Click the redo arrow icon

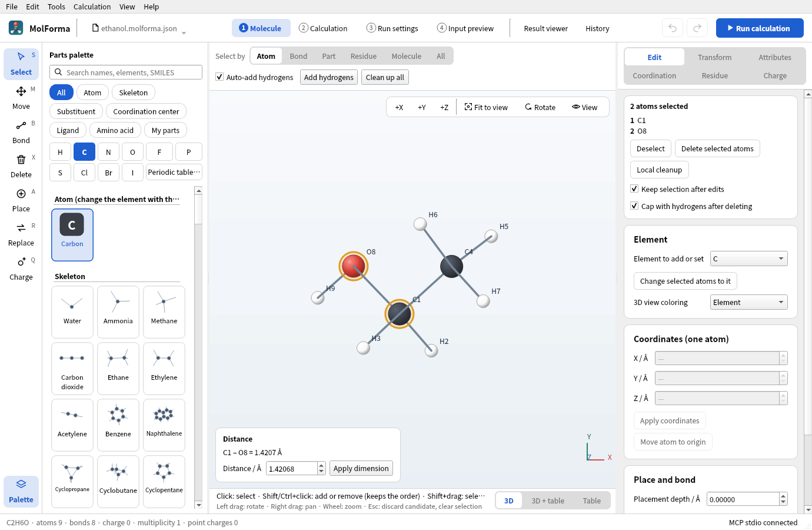697,28
